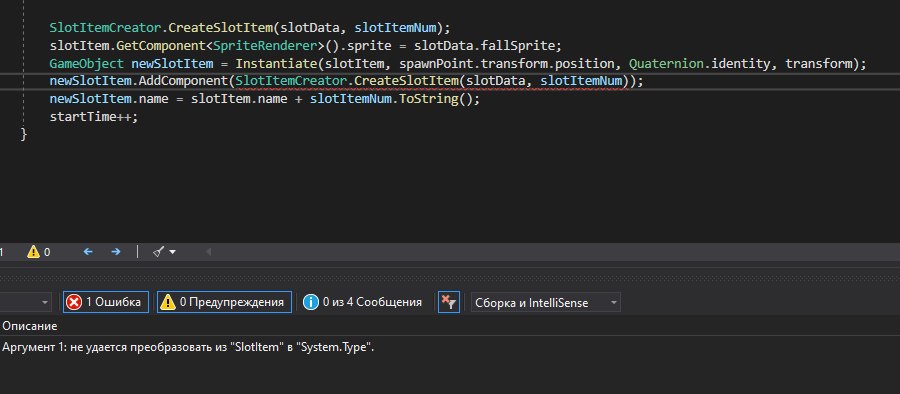Click the underlined CreateSlotItem call inside AddComponent

(406, 81)
